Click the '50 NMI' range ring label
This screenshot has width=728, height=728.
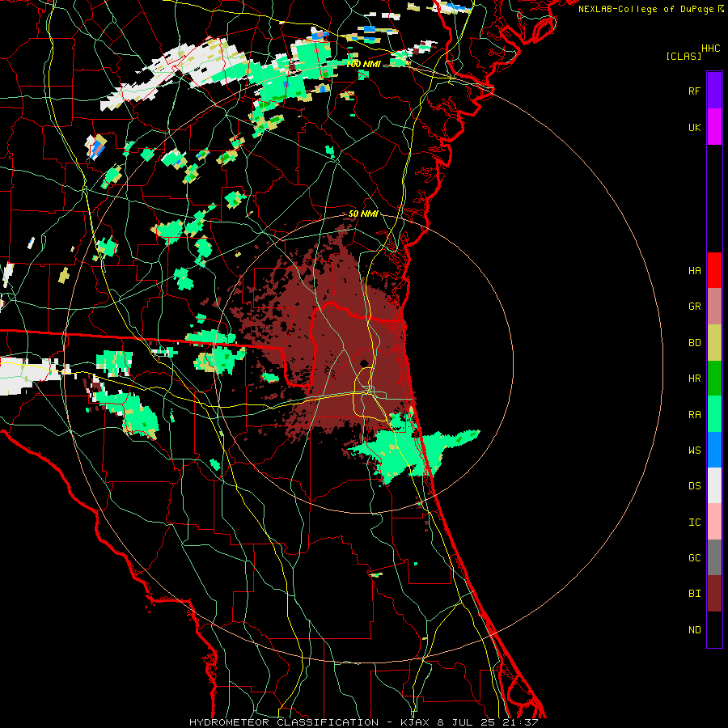point(363,214)
